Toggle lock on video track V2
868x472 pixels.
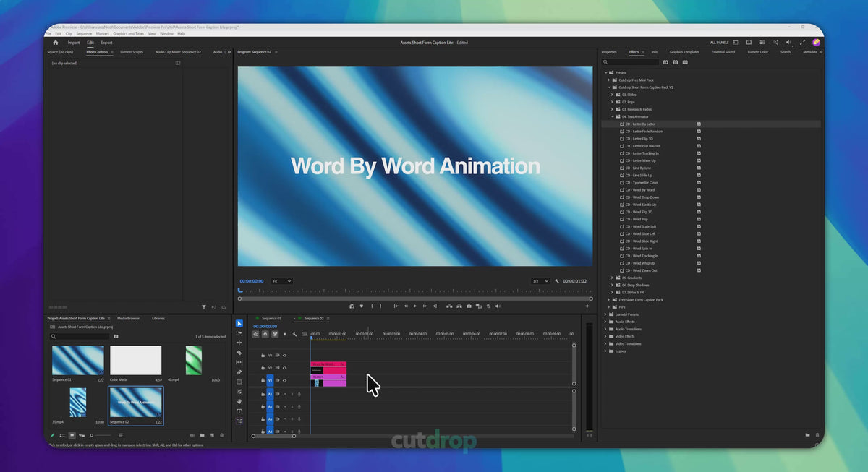point(263,368)
